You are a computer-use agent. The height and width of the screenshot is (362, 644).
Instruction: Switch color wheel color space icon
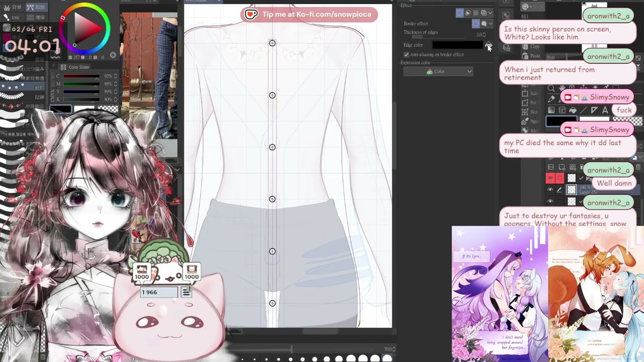pyautogui.click(x=113, y=55)
